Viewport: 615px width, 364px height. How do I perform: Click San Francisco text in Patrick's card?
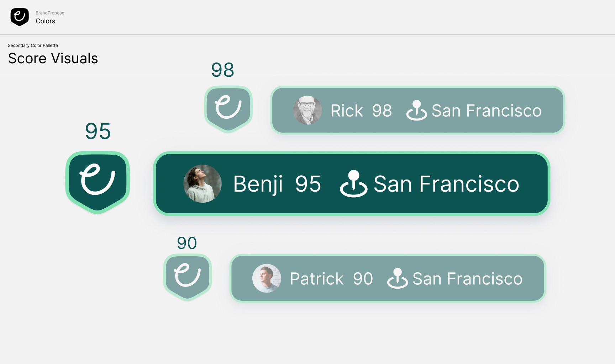point(467,279)
